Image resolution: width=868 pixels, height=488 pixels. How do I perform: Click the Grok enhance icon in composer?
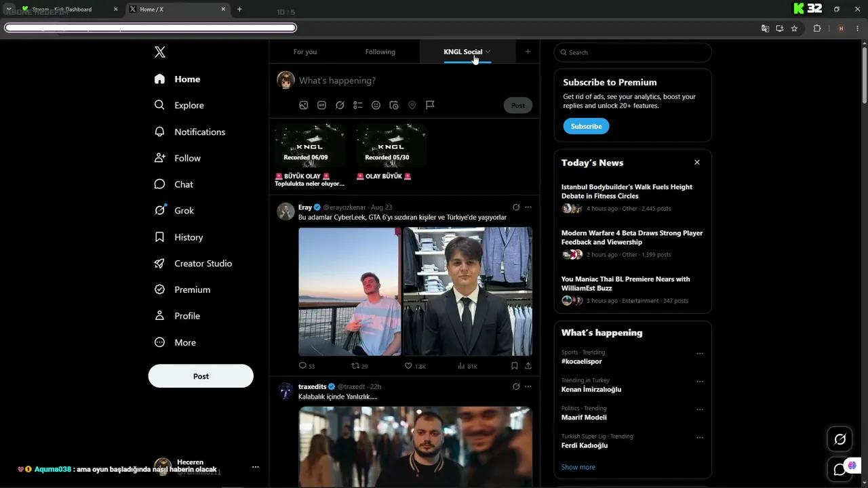(340, 105)
